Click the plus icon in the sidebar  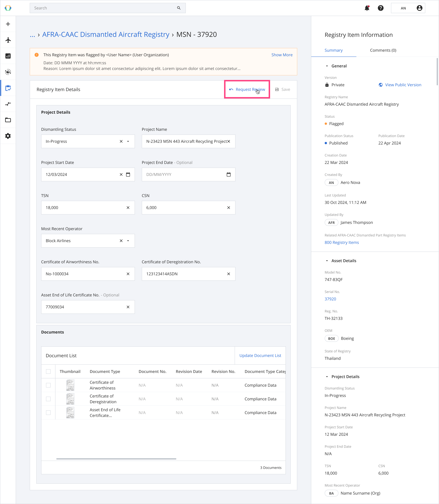[8, 24]
